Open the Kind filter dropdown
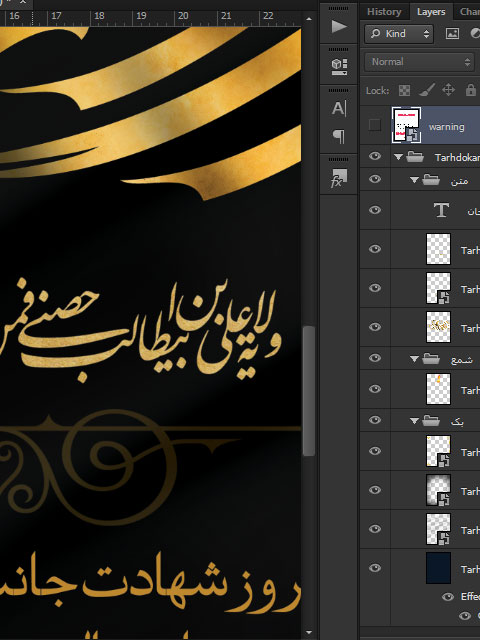Image resolution: width=480 pixels, height=640 pixels. (399, 33)
